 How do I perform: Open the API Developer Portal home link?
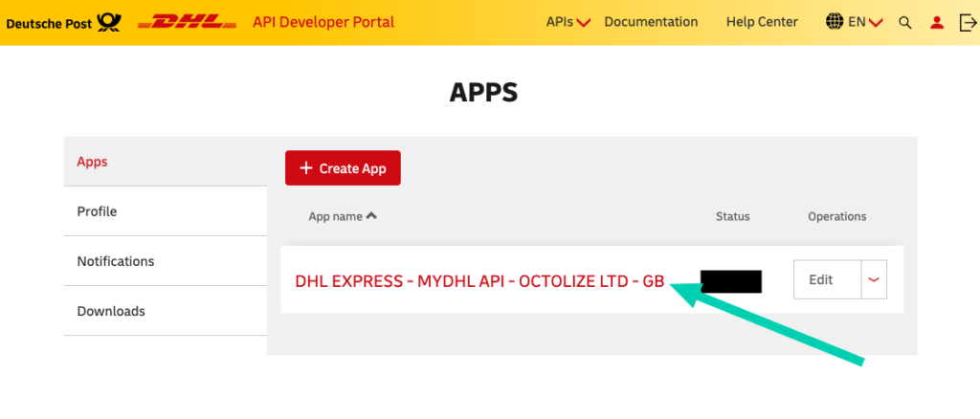coord(323,22)
